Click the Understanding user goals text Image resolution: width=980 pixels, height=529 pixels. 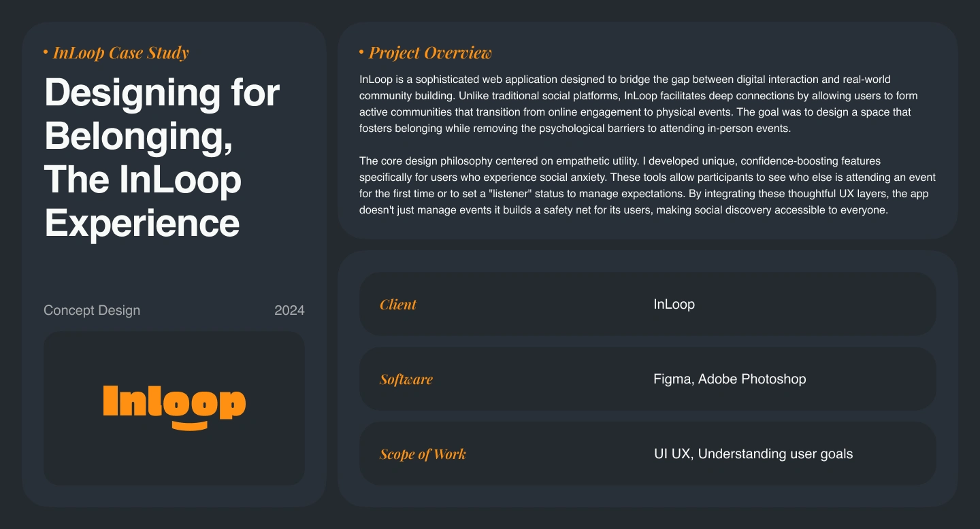click(775, 454)
